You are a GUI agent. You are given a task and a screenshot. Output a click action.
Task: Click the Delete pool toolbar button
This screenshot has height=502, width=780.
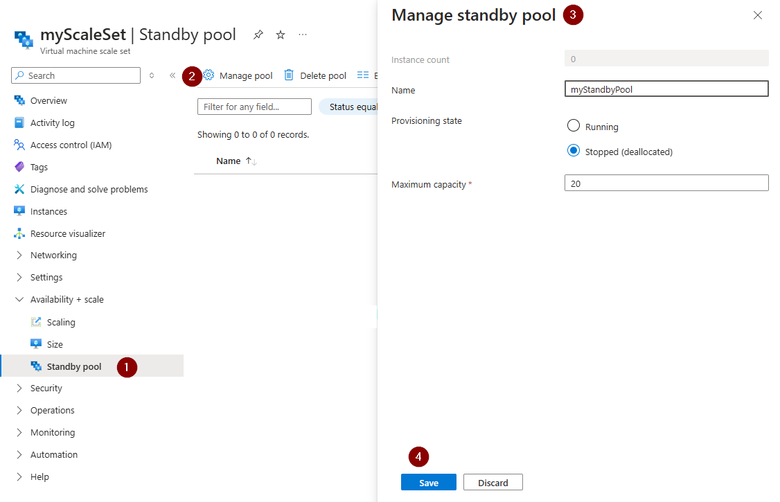pos(315,75)
